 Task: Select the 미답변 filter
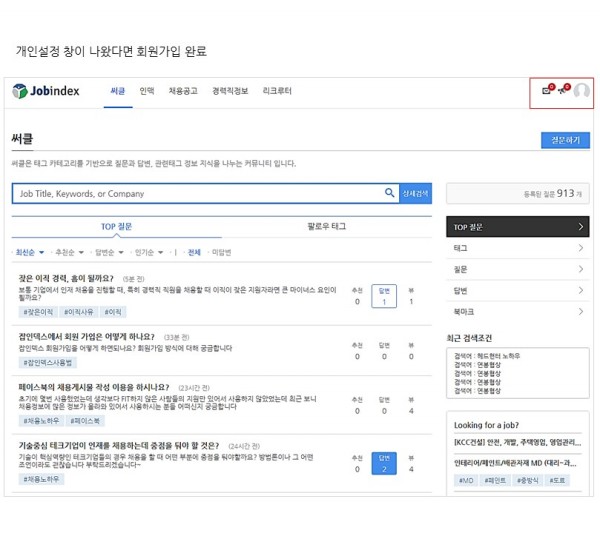click(x=221, y=253)
